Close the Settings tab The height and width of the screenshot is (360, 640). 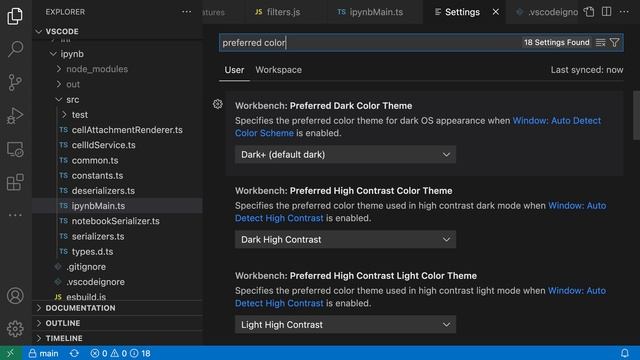(x=496, y=12)
